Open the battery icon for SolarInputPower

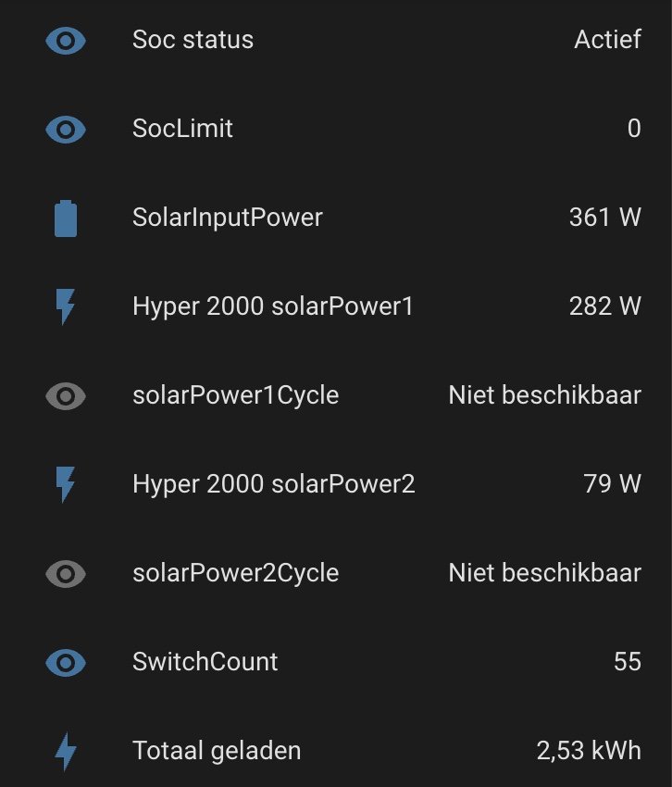point(66,219)
